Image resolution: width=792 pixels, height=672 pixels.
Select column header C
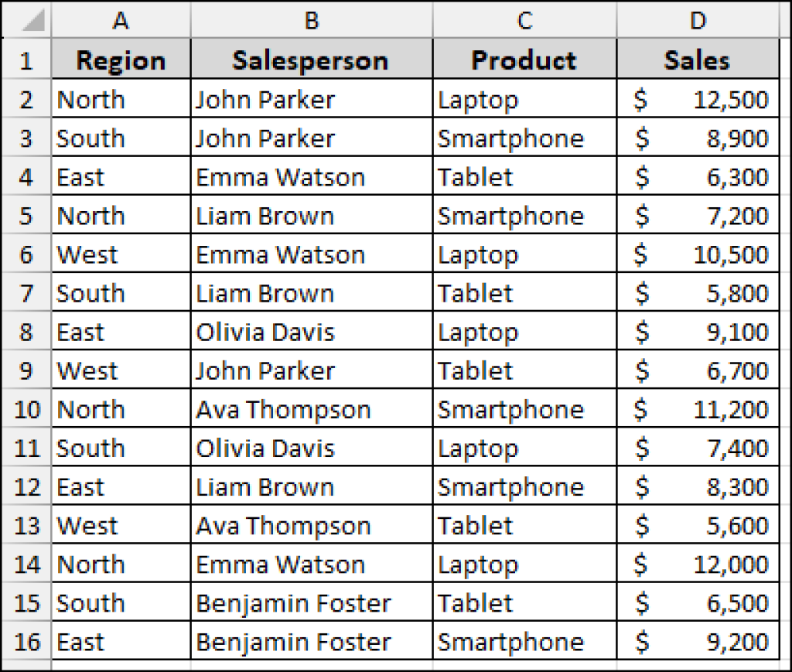[x=524, y=21]
